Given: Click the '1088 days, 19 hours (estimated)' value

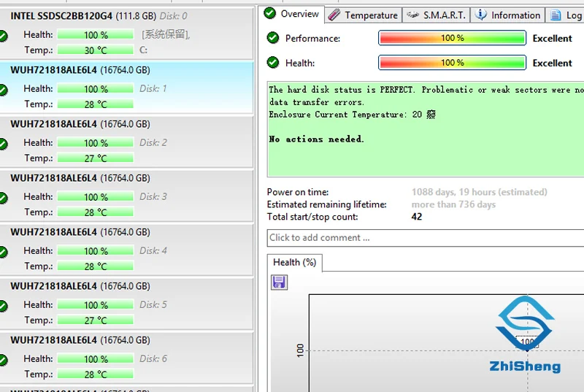Looking at the screenshot, I should click(480, 192).
